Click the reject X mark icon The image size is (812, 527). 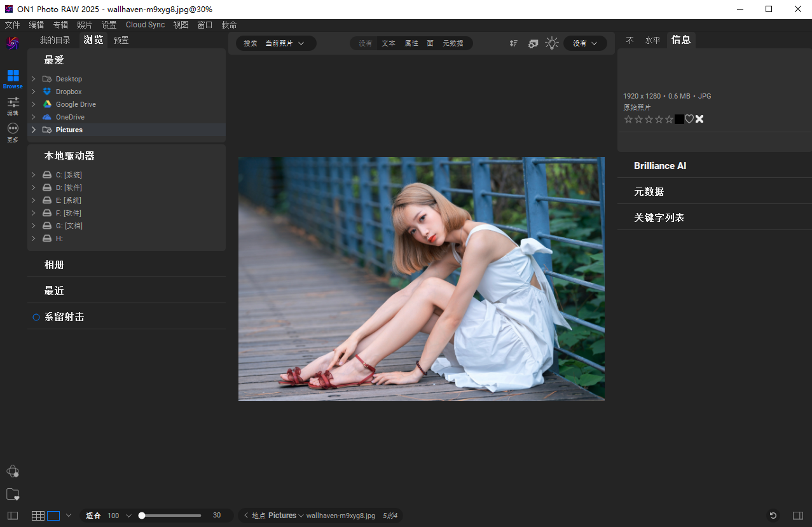pyautogui.click(x=699, y=119)
